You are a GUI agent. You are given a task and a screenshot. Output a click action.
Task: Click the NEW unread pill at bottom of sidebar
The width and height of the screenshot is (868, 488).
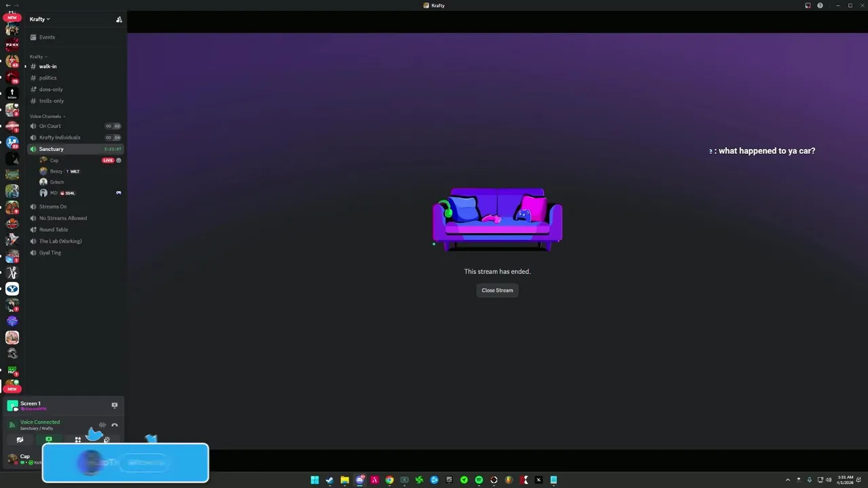(12, 389)
